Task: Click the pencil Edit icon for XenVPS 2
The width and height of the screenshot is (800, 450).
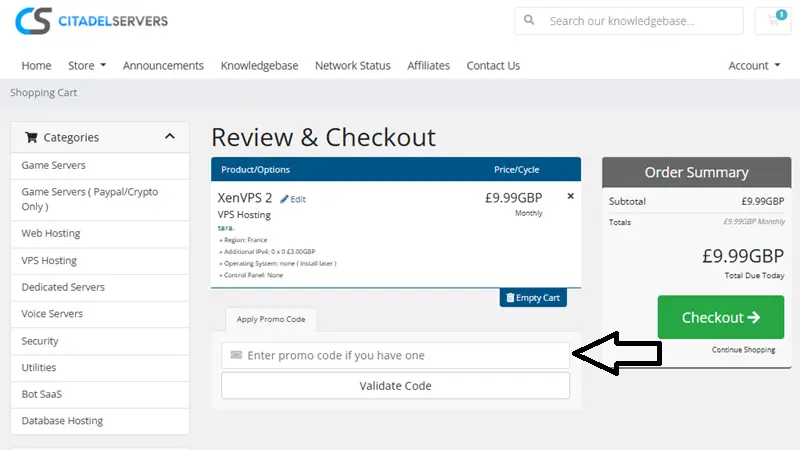Action: [x=285, y=199]
